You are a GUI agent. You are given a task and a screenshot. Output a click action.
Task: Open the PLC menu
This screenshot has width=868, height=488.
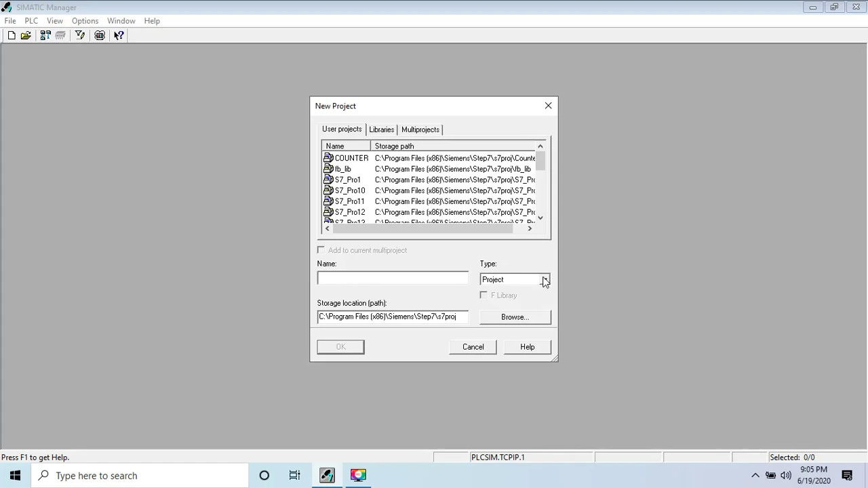pyautogui.click(x=31, y=21)
